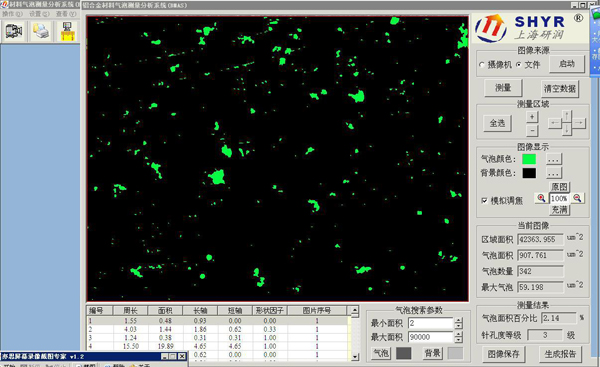Expand measurement region with plus button
The height and width of the screenshot is (367, 600).
[x=532, y=117]
